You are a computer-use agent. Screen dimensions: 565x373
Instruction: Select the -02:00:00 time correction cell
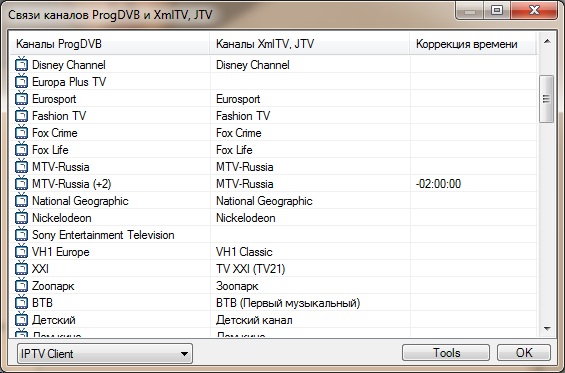click(x=438, y=184)
